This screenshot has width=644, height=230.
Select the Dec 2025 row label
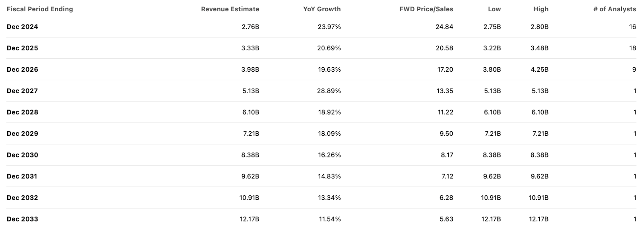(23, 48)
